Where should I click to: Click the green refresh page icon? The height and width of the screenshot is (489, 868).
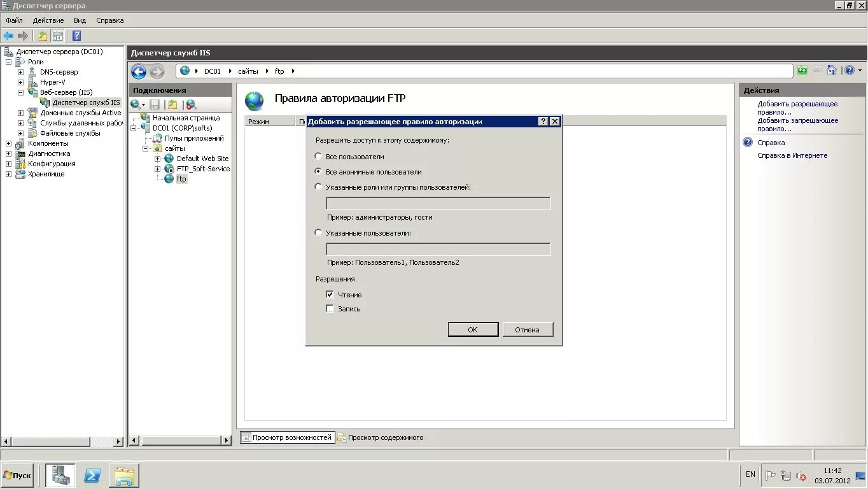tap(802, 71)
